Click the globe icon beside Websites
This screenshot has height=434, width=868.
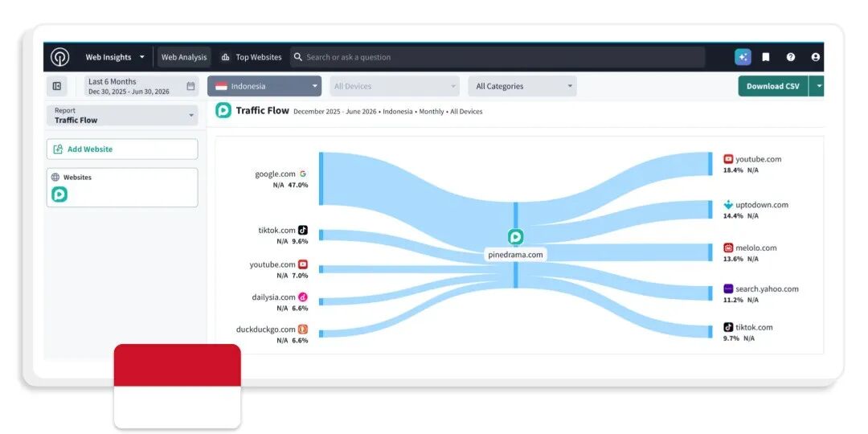(55, 177)
